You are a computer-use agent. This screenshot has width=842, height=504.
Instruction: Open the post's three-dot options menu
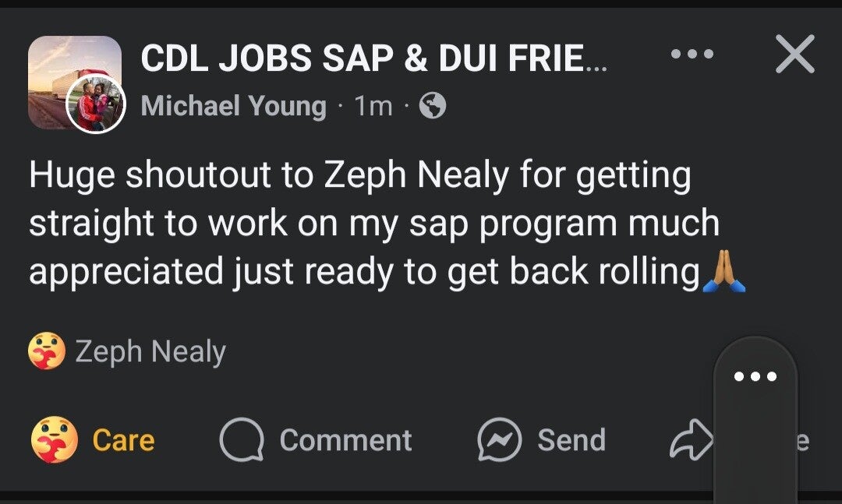tap(692, 55)
